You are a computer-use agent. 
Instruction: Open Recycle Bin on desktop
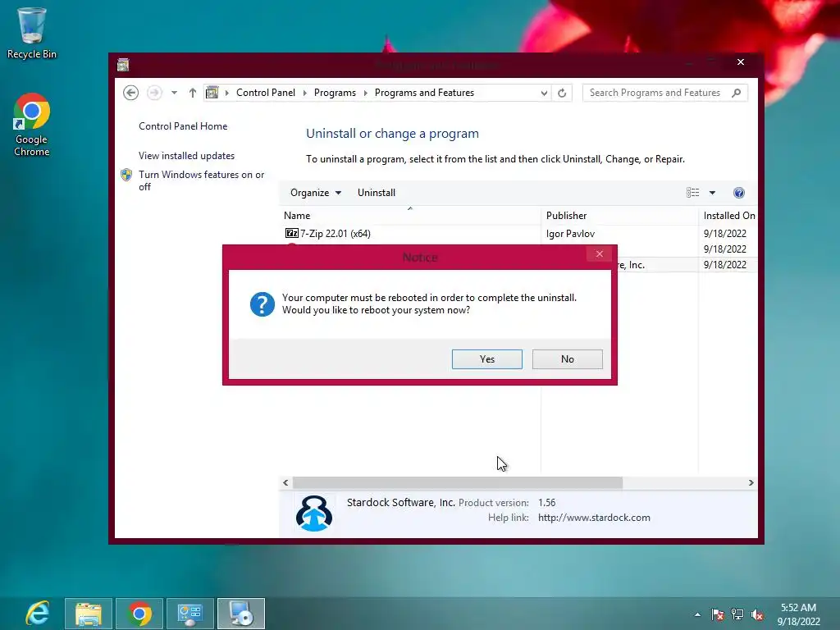click(x=32, y=32)
